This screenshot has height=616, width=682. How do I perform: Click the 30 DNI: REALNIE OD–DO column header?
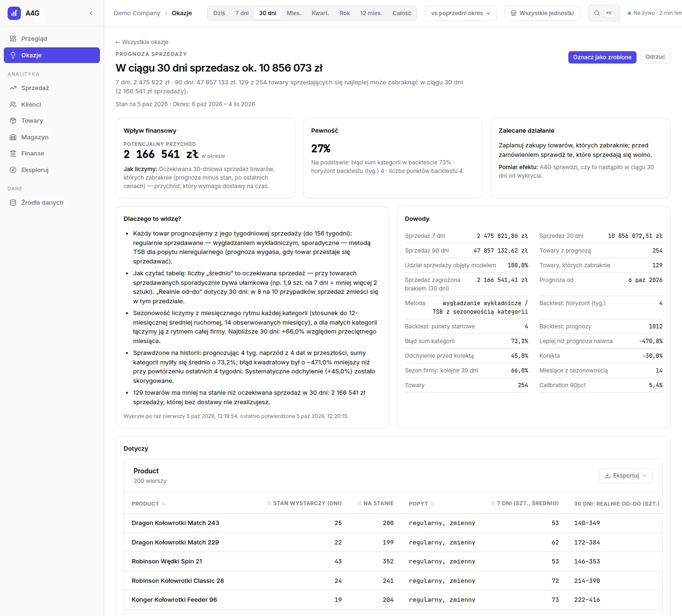pyautogui.click(x=617, y=504)
